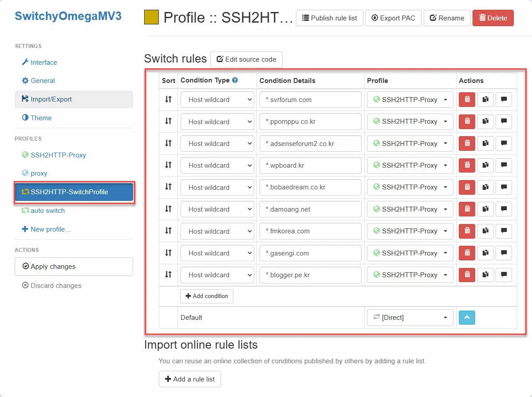Screen dimensions: 532x397
Task: Click Edit source code
Action: tap(246, 59)
